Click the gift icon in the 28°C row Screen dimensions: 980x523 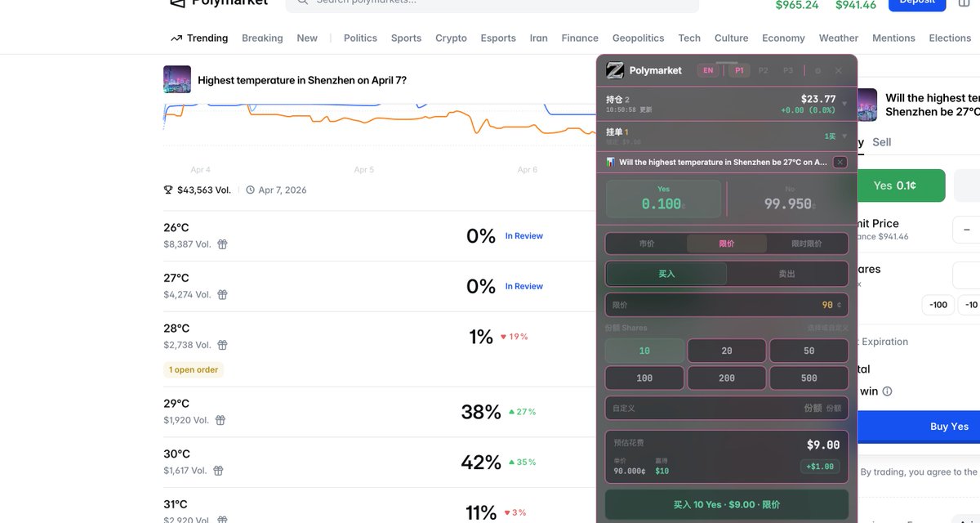222,346
